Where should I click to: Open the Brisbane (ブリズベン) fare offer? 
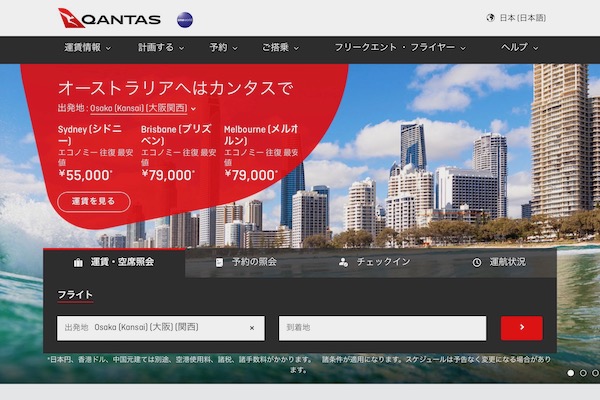pyautogui.click(x=178, y=152)
